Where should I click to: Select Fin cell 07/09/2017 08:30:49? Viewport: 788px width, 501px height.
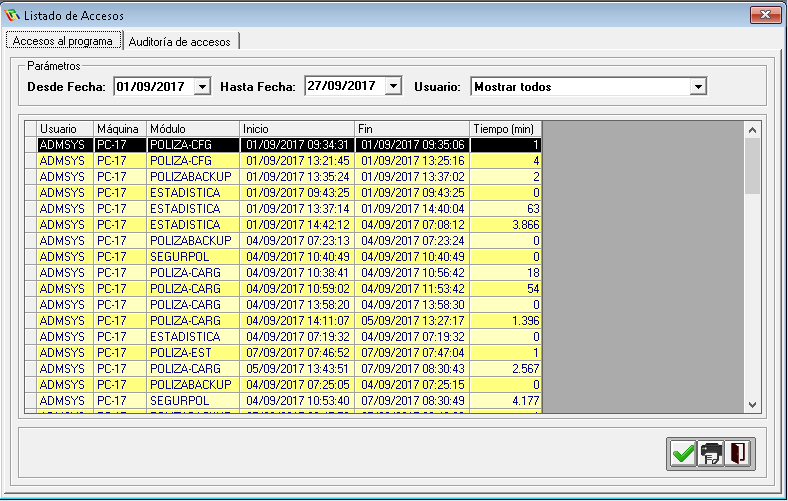(412, 401)
